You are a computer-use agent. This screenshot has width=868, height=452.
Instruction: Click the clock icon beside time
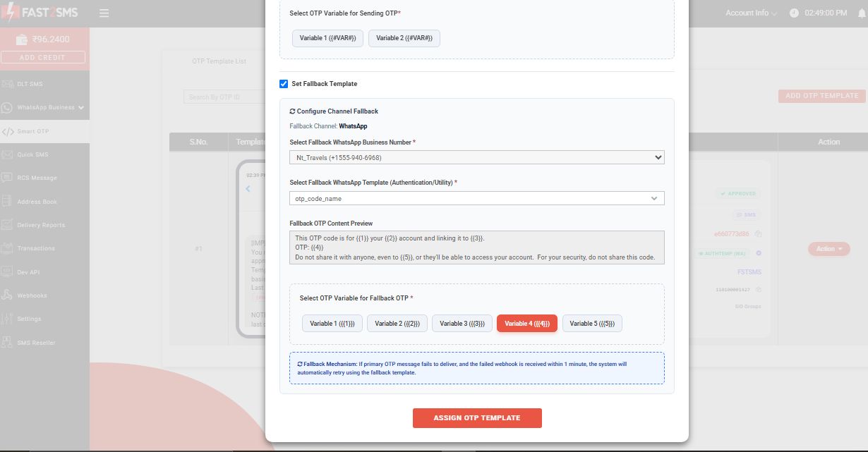(x=794, y=13)
